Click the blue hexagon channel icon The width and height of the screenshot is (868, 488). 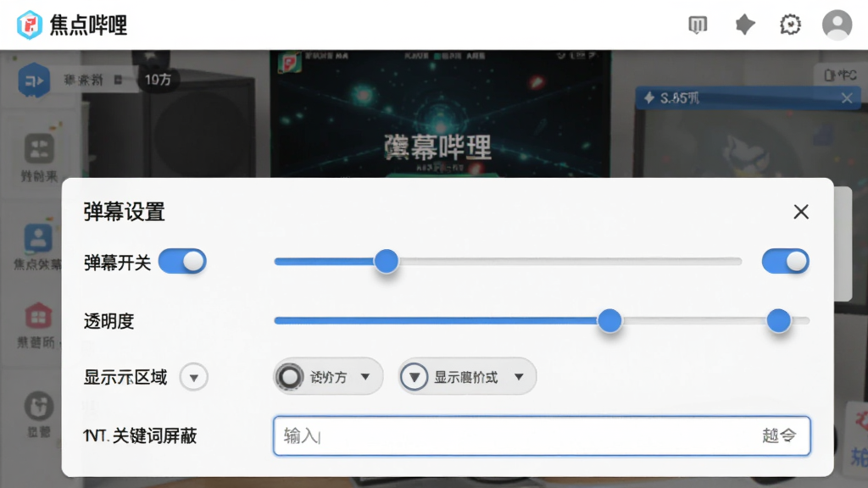click(34, 80)
